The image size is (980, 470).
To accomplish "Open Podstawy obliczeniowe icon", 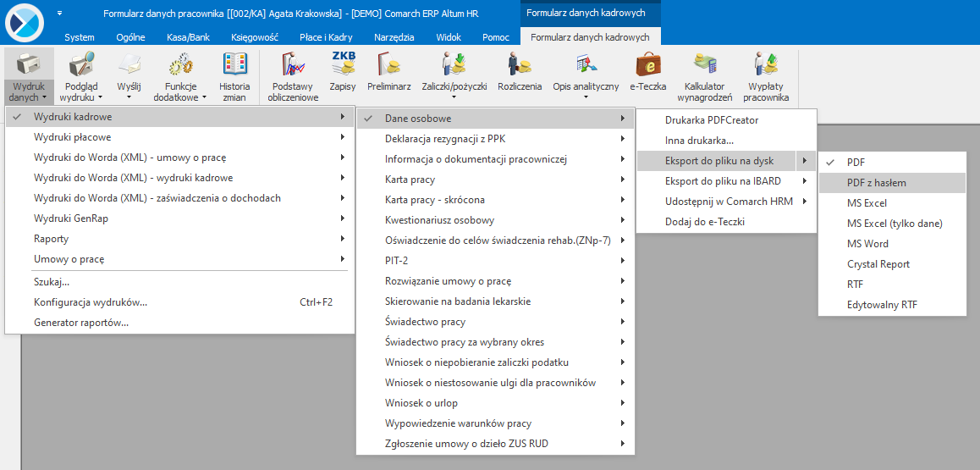I will [x=293, y=65].
